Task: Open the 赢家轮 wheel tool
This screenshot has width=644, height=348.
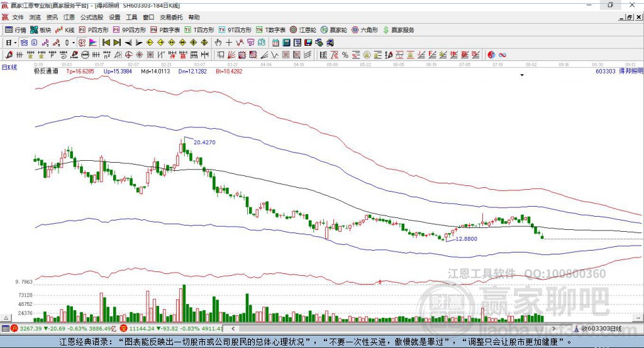Action: pos(334,30)
